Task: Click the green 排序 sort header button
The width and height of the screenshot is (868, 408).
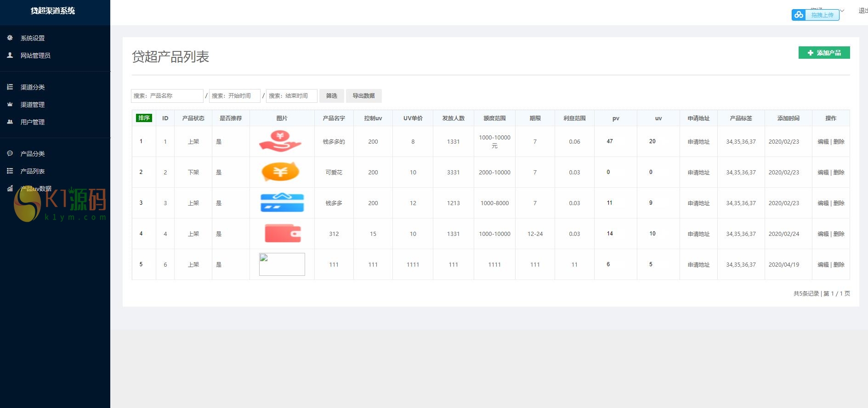Action: point(144,118)
